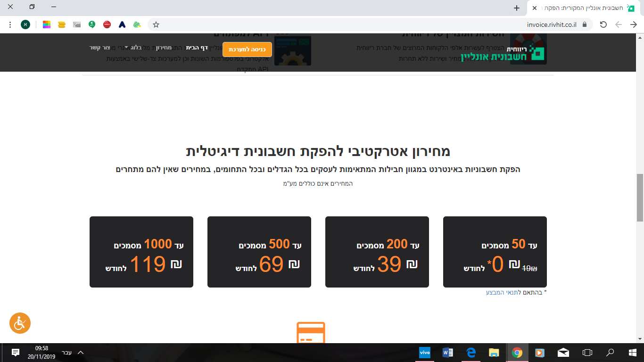Show hidden system tray icons
This screenshot has width=644, height=362.
(x=81, y=353)
